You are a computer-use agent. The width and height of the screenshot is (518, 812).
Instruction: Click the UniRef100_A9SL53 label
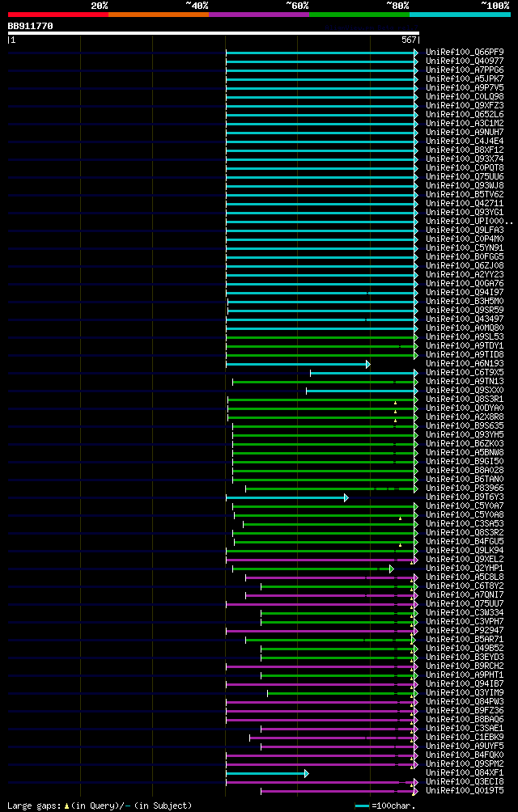[x=465, y=337]
